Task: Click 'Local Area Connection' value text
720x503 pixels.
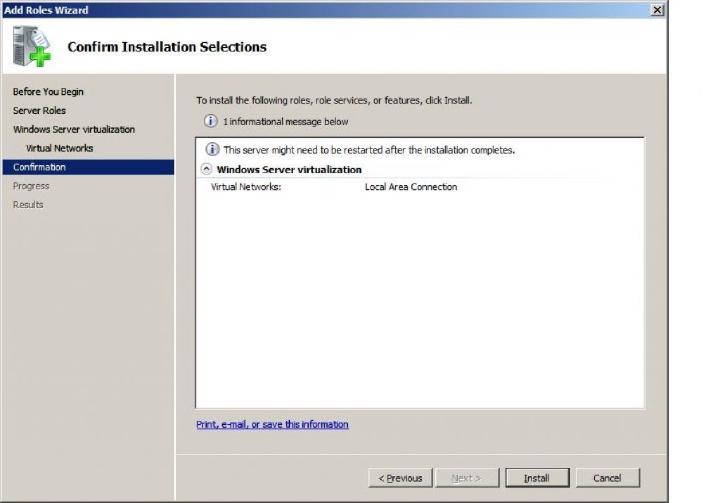Action: 411,187
